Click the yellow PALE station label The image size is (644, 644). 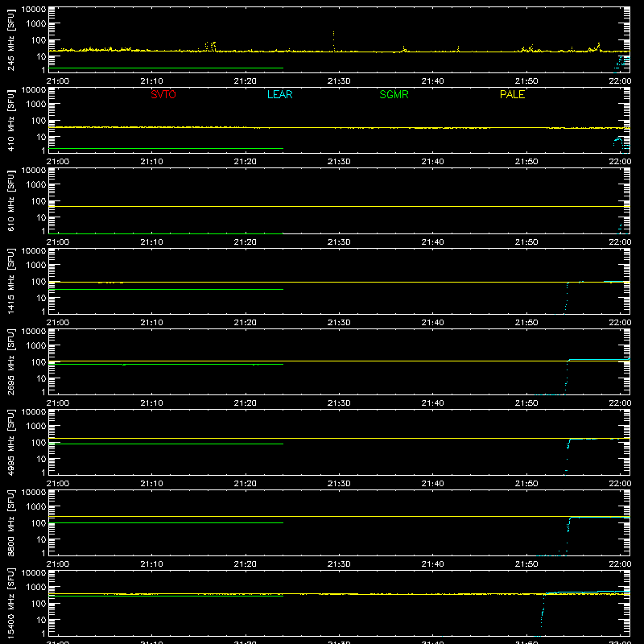[x=512, y=94]
